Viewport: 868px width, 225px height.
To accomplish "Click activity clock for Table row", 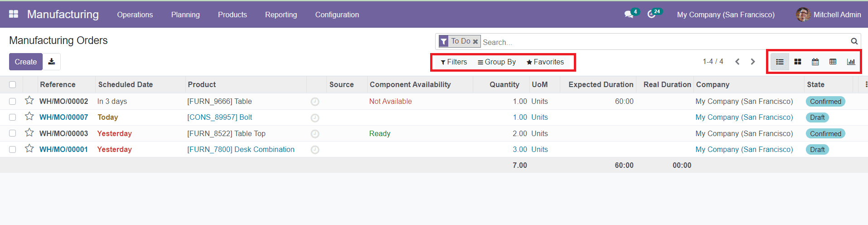I will [x=315, y=102].
